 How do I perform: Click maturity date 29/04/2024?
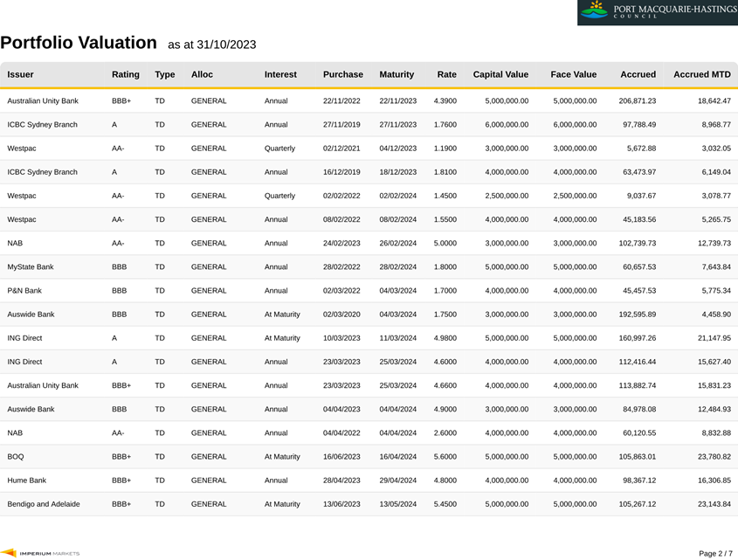click(398, 480)
